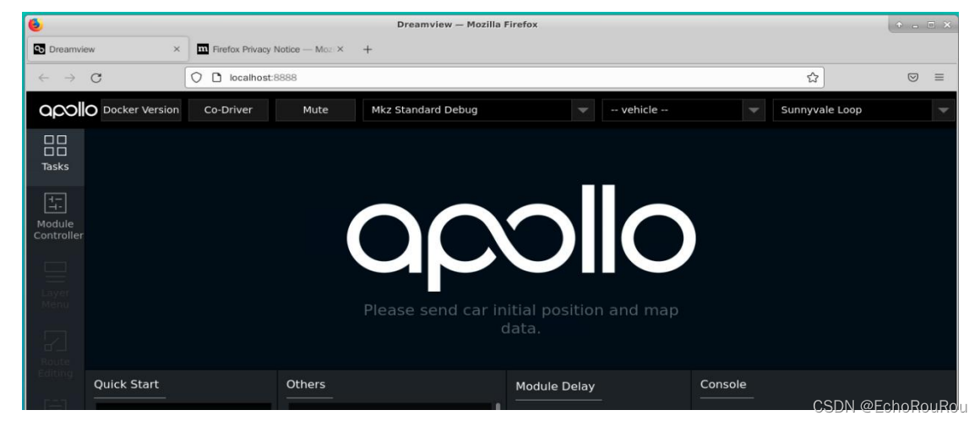The width and height of the screenshot is (980, 421).
Task: Click the localhost:8888 address bar
Action: [504, 78]
